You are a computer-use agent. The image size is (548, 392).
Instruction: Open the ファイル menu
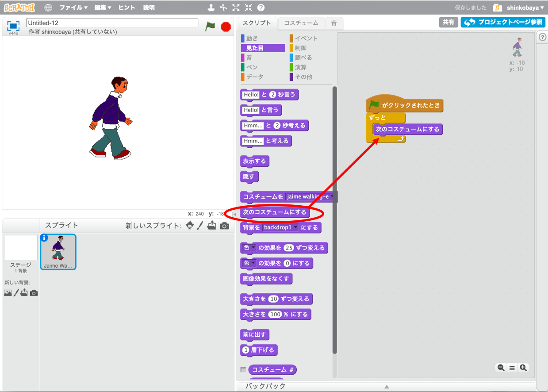click(x=73, y=8)
